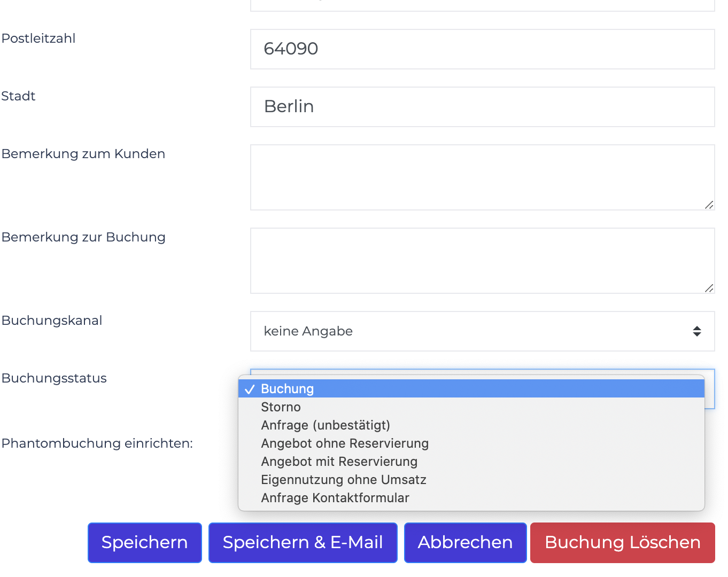Click the Postleitzahl field containing 64090
Screen dimensions: 728x577
[x=482, y=49]
